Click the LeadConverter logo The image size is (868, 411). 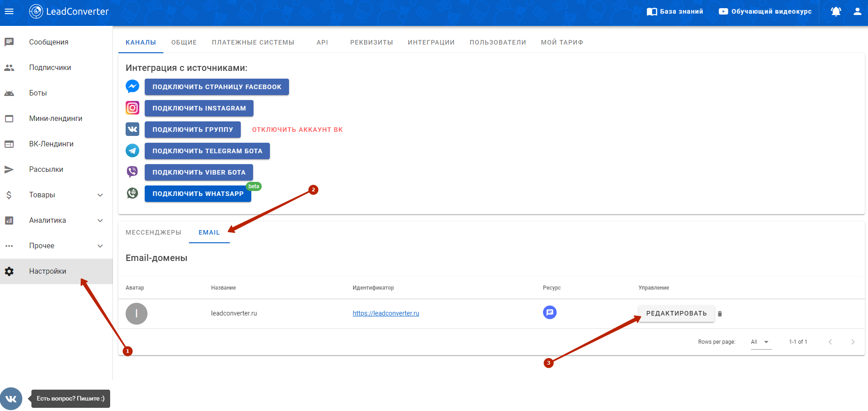[69, 11]
